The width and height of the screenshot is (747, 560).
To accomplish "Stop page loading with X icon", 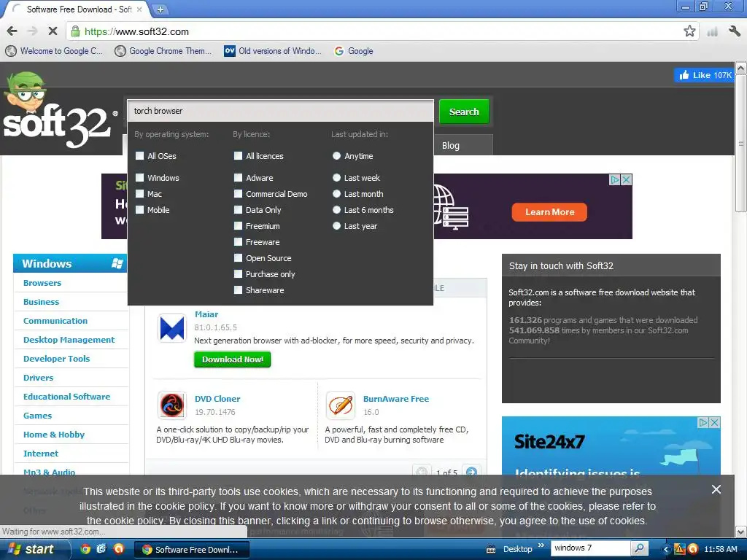I will click(53, 31).
